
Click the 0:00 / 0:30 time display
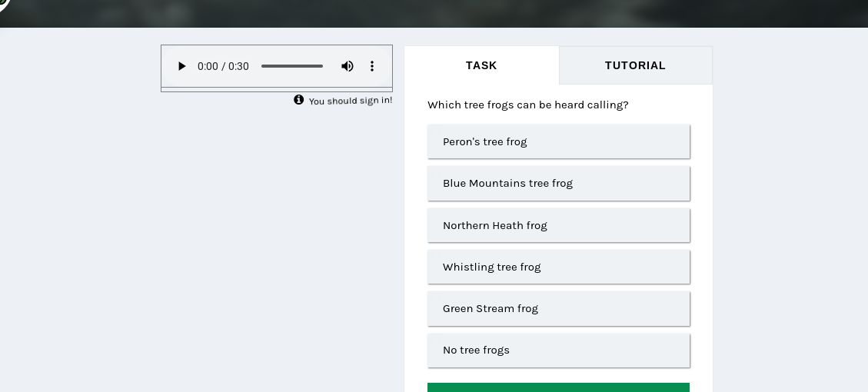tap(223, 66)
